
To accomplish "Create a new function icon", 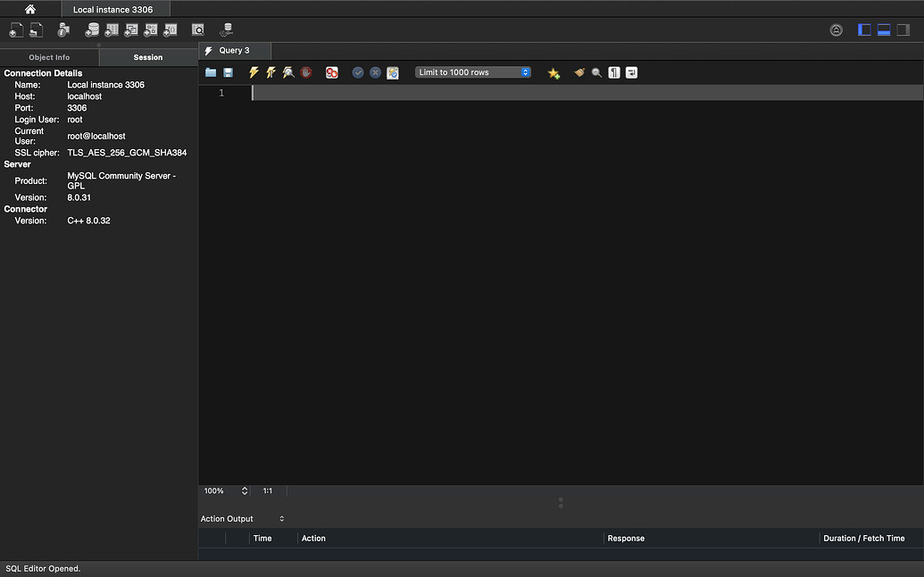I will point(171,29).
